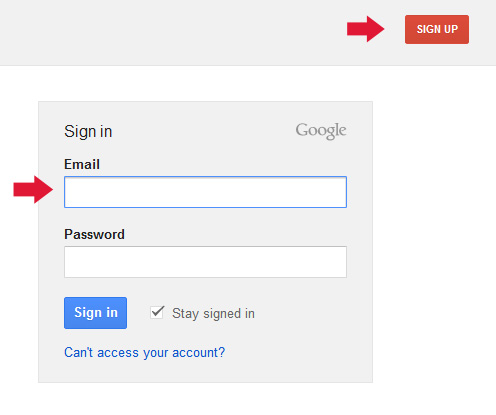This screenshot has height=415, width=496.
Task: Click the blue Sign in button
Action: pos(95,313)
